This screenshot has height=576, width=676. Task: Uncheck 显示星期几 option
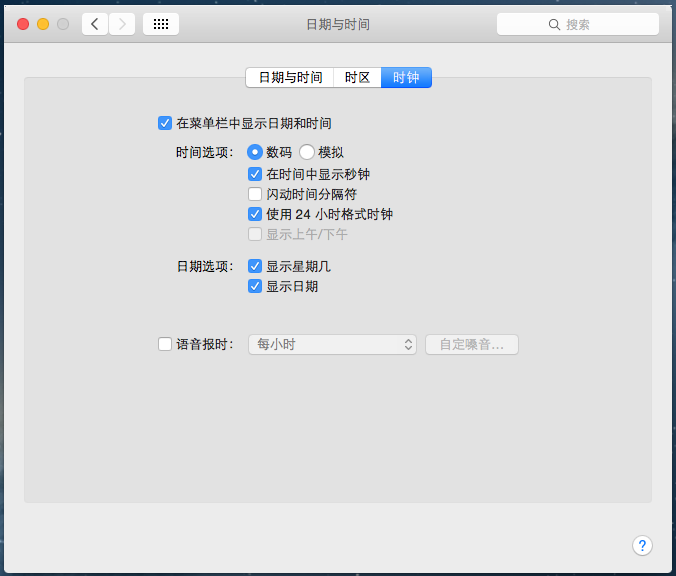(x=255, y=266)
